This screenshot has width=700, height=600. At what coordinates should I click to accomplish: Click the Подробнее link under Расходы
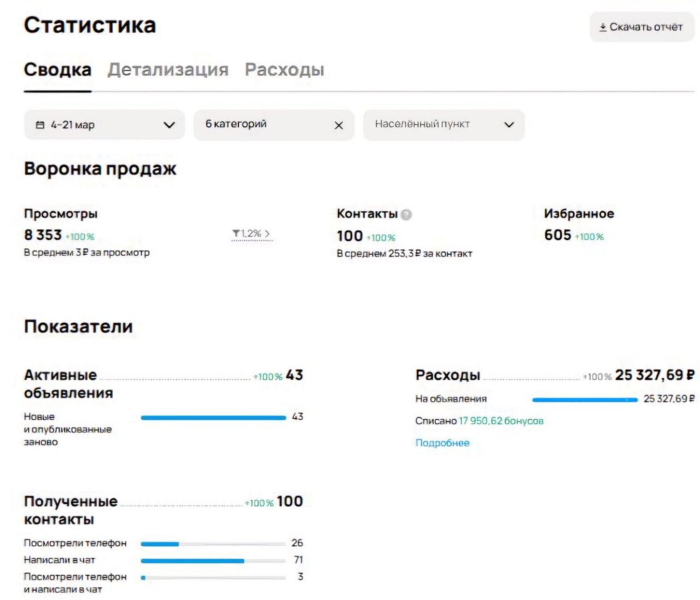click(442, 443)
